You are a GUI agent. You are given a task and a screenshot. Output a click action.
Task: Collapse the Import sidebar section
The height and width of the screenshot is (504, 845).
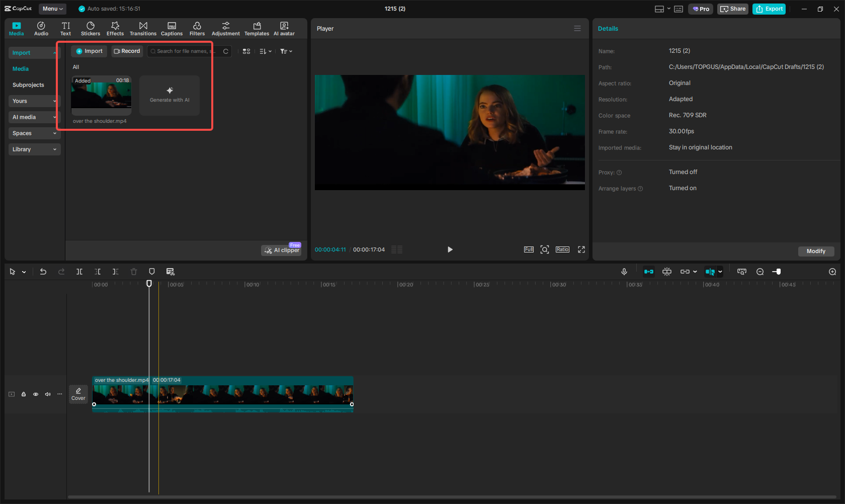point(35,53)
